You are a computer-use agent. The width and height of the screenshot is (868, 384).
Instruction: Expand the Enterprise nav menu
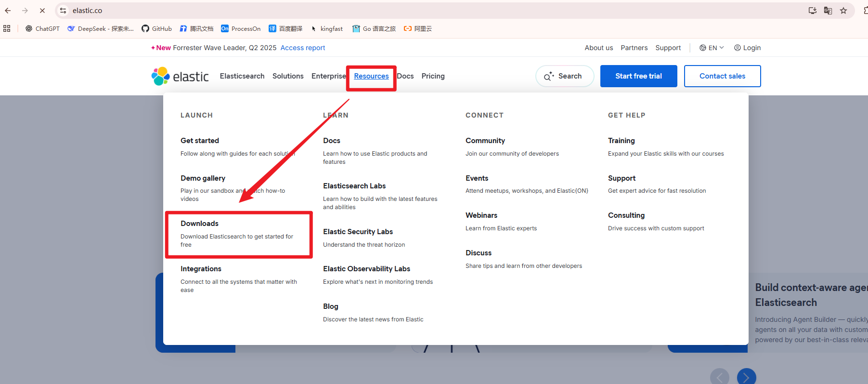coord(329,76)
